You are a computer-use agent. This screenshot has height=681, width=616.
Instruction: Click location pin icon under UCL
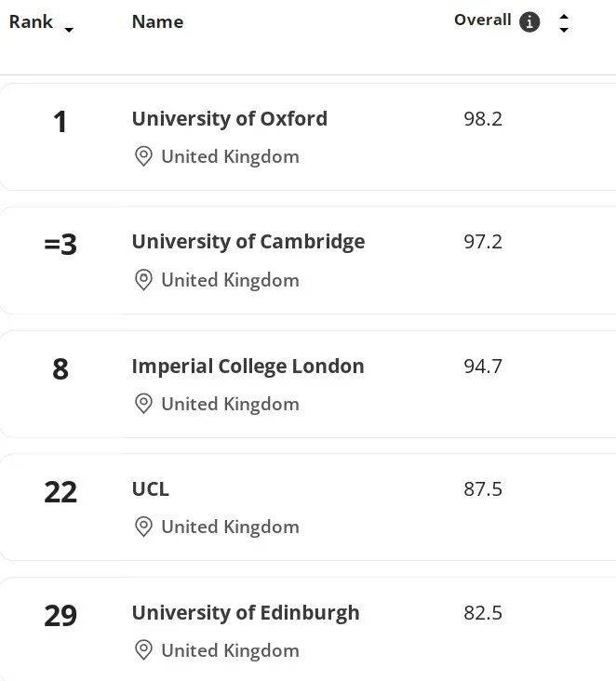[143, 527]
